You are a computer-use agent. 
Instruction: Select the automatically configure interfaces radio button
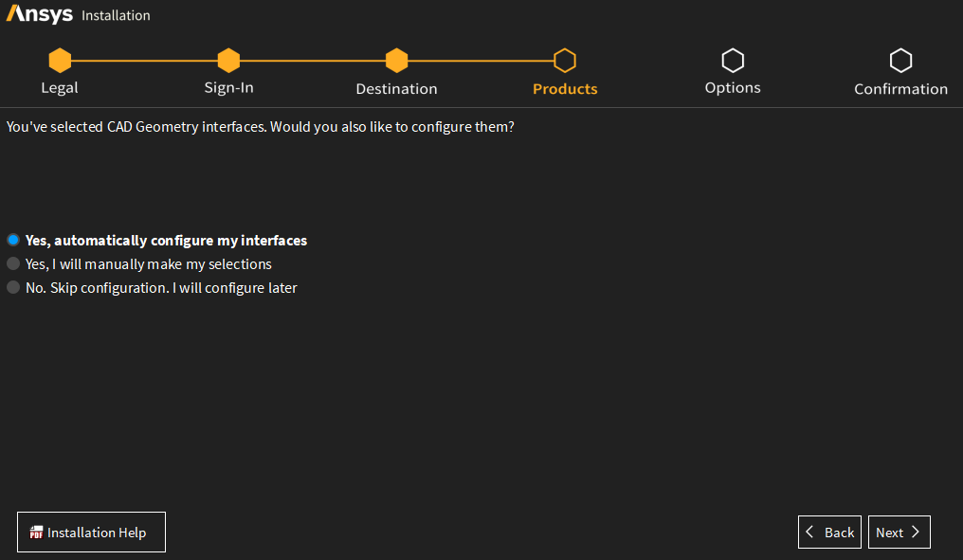click(x=13, y=240)
